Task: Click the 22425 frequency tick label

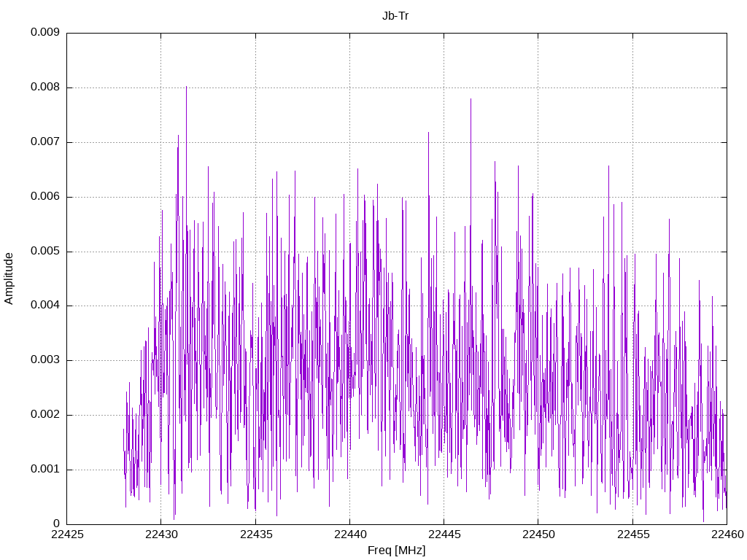Action: coord(67,534)
